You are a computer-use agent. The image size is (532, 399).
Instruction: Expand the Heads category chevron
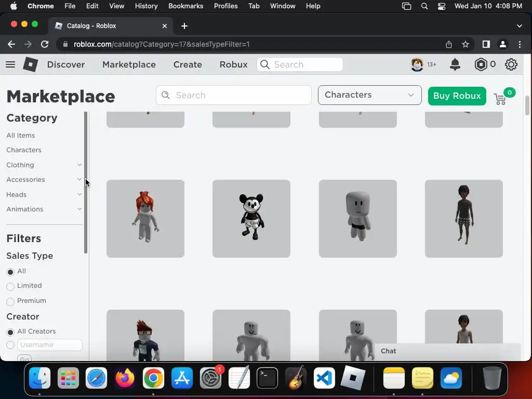pos(79,194)
